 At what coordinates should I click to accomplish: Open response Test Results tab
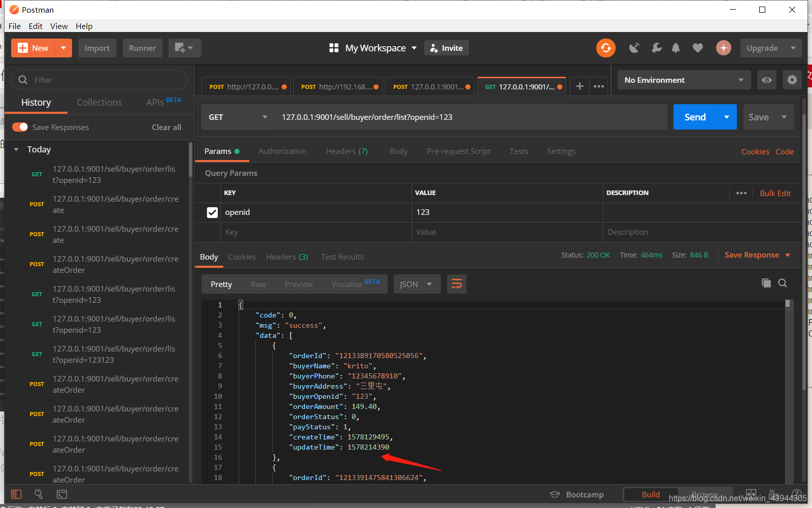pyautogui.click(x=343, y=257)
